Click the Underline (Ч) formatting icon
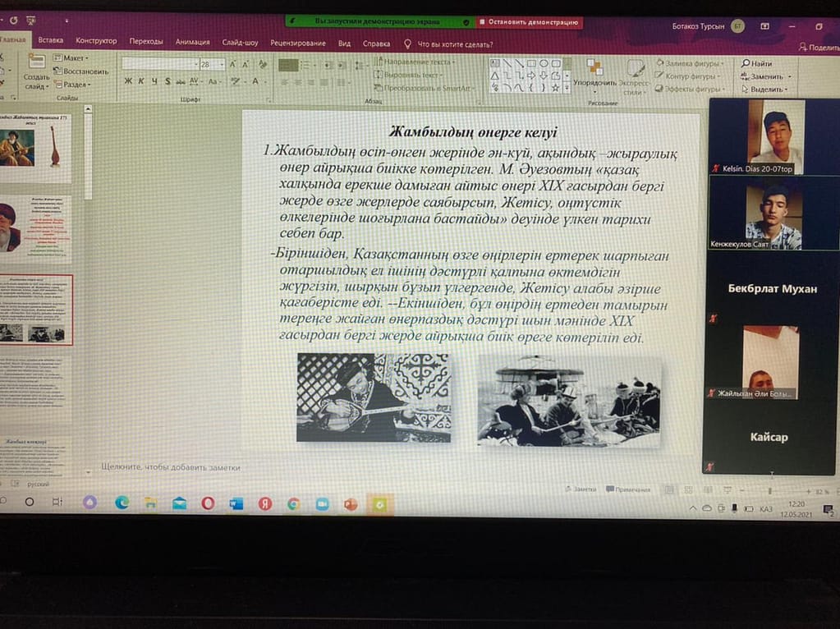This screenshot has width=840, height=629. [x=154, y=81]
